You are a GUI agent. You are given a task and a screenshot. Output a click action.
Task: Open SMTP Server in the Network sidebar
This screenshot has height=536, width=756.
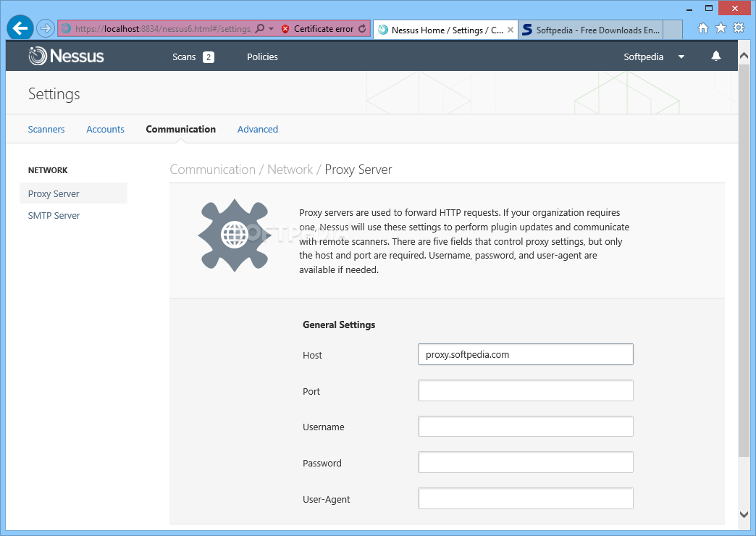54,216
